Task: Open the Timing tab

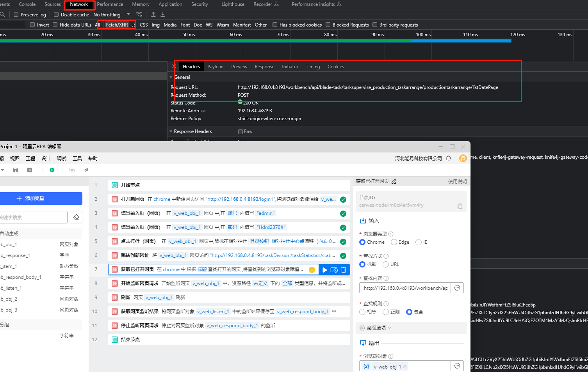Action: 313,67
